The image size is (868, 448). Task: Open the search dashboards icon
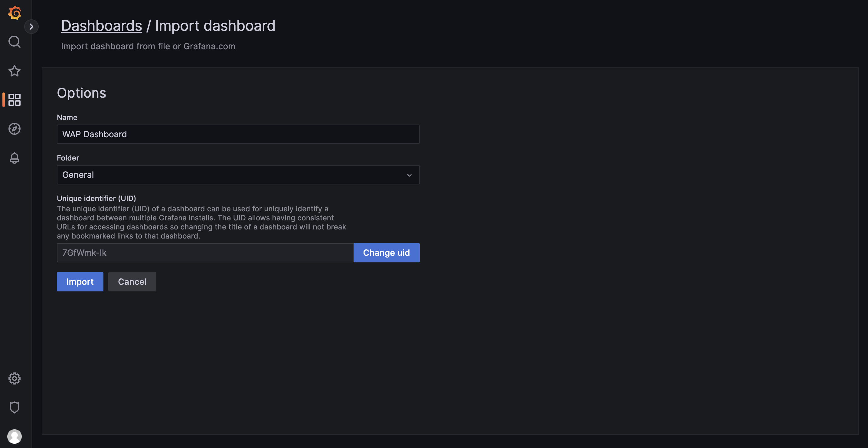[15, 42]
